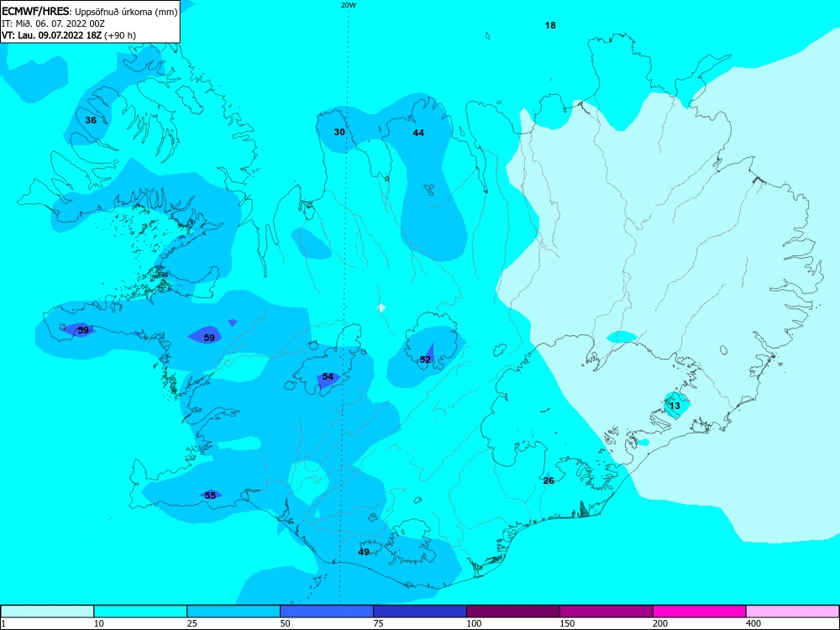The image size is (840, 630).
Task: Click the dark blue 75–100 mm legend swatch
Action: 420,612
